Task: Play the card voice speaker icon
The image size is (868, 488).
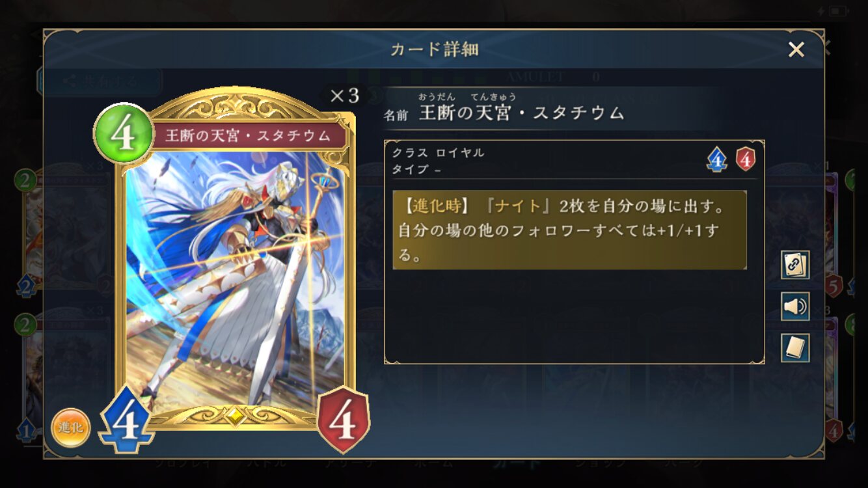Action: point(795,306)
